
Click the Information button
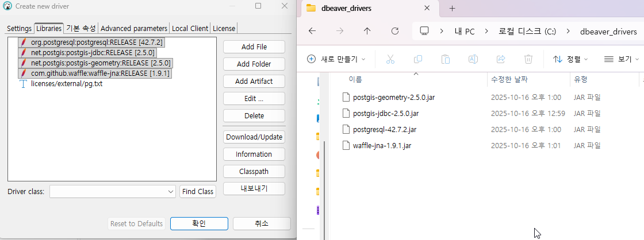[254, 154]
